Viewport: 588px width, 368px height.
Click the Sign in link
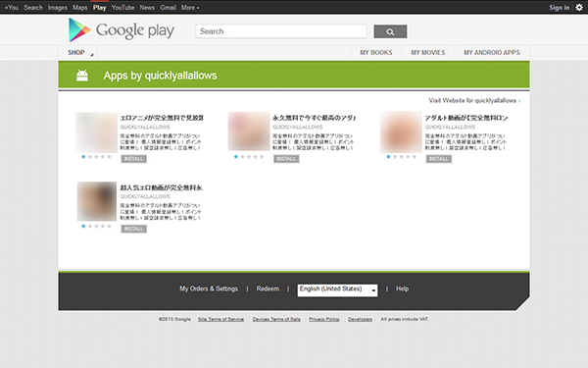click(x=560, y=8)
